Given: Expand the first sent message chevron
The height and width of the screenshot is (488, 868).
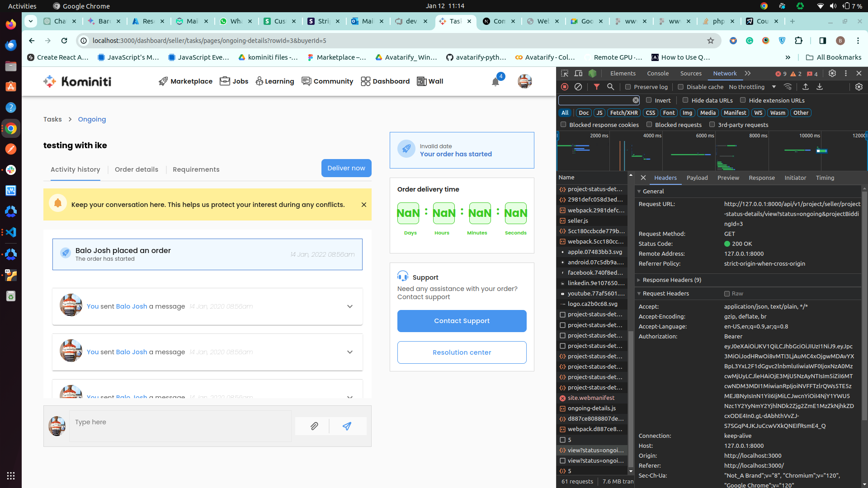Looking at the screenshot, I should click(x=350, y=306).
